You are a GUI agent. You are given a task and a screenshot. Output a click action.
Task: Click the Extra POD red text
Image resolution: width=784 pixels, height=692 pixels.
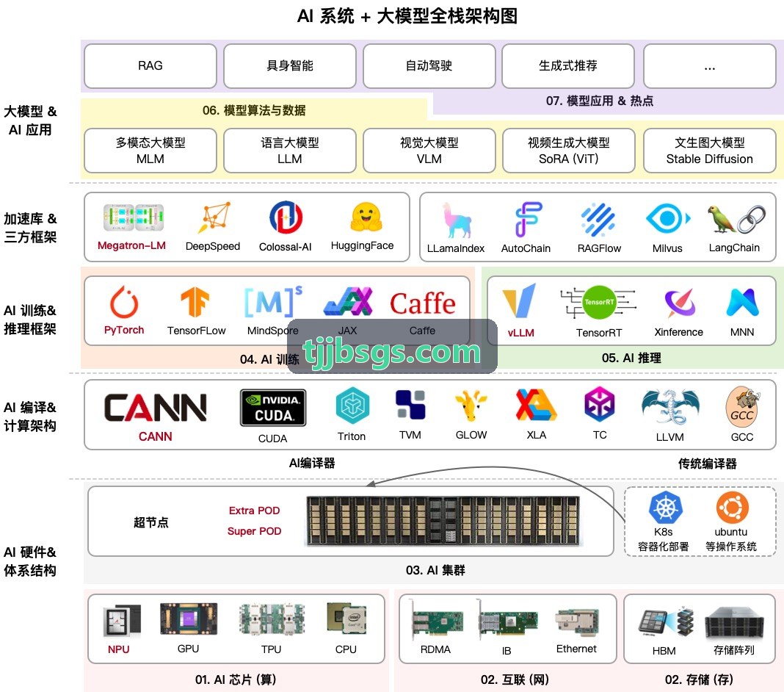point(255,511)
